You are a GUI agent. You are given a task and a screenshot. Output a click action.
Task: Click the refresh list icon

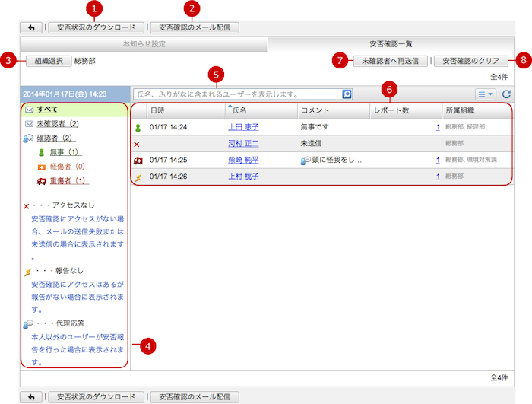(x=506, y=94)
